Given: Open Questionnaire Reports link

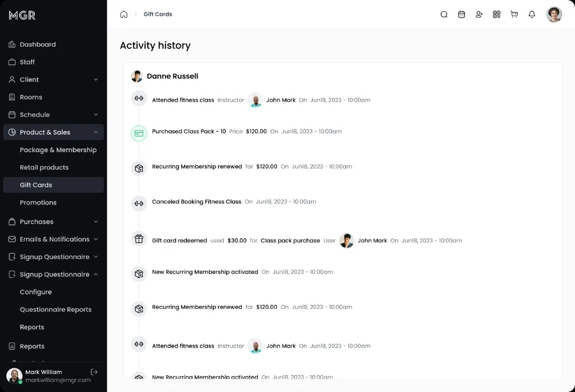Looking at the screenshot, I should [56, 309].
